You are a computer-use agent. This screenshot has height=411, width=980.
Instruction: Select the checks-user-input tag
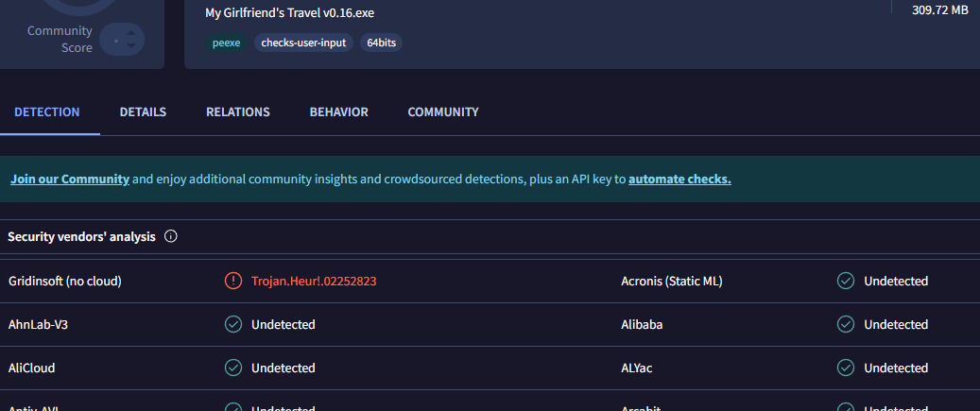point(303,43)
